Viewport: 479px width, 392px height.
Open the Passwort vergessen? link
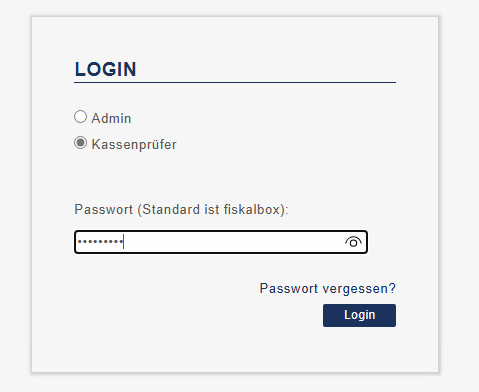pyautogui.click(x=328, y=288)
